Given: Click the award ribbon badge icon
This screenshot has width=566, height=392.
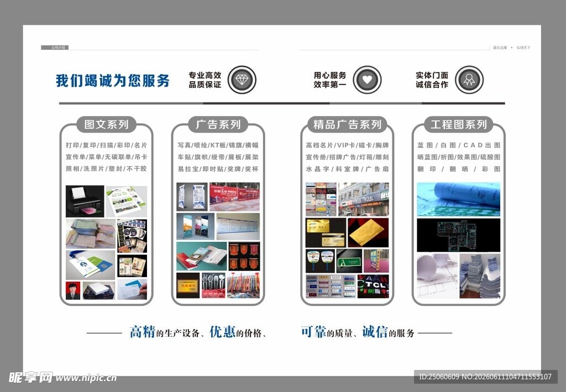Looking at the screenshot, I should (x=469, y=80).
